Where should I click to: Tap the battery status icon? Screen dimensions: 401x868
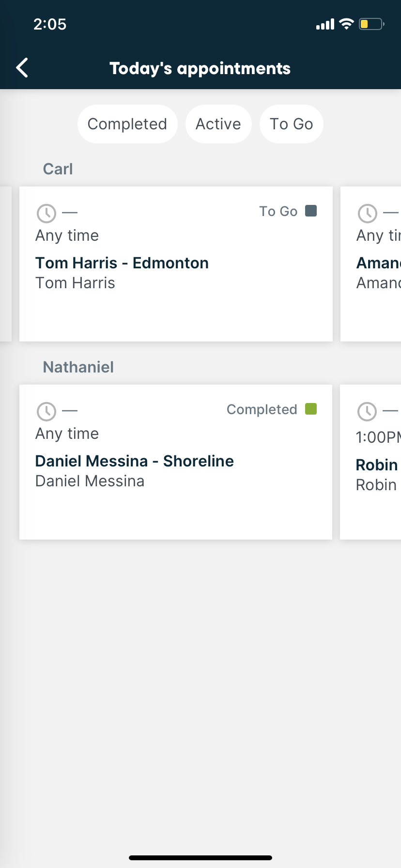point(371,24)
